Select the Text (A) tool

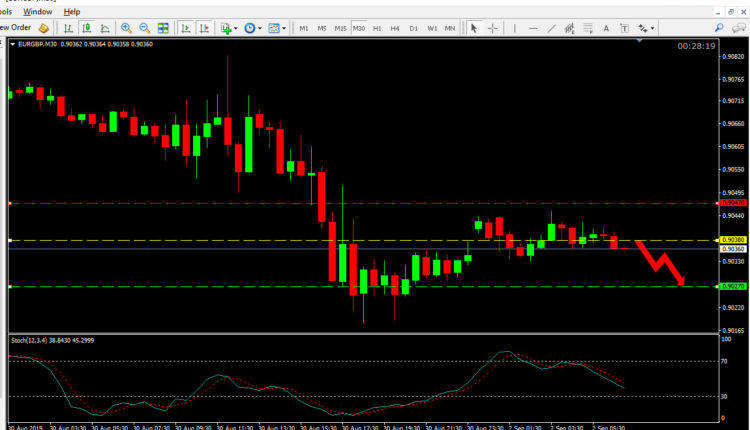(x=606, y=29)
